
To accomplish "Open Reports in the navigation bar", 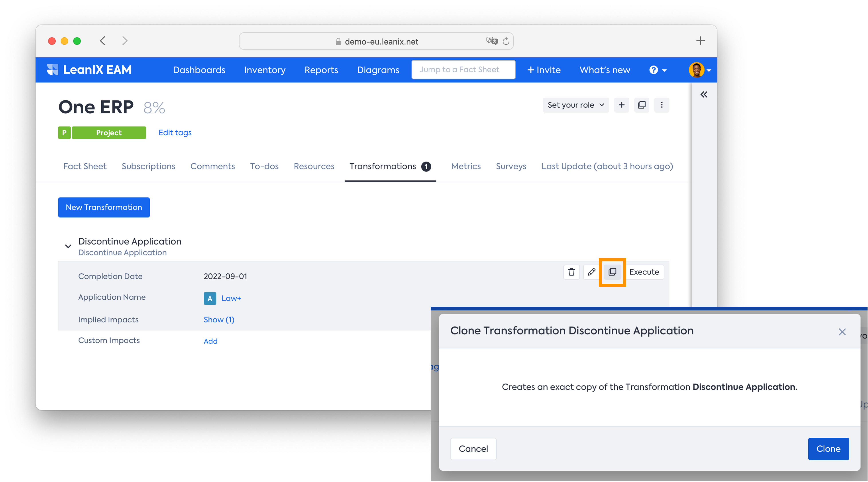I will pyautogui.click(x=321, y=70).
